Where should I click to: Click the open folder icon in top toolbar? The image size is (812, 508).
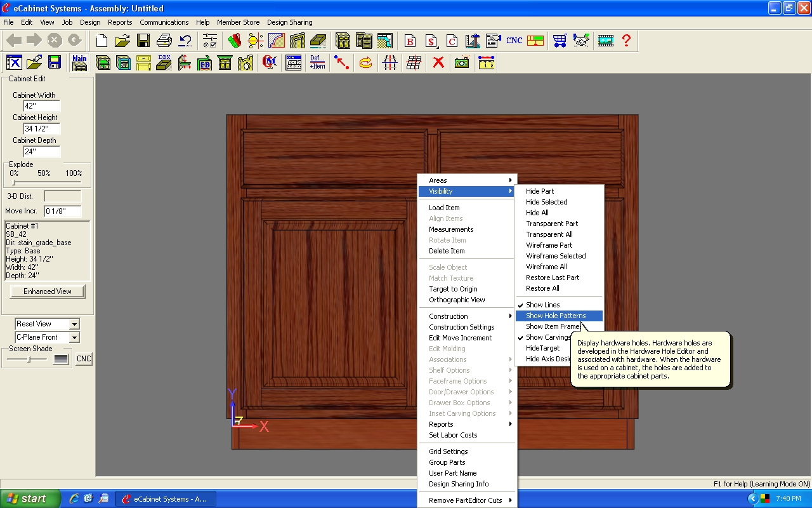point(122,41)
